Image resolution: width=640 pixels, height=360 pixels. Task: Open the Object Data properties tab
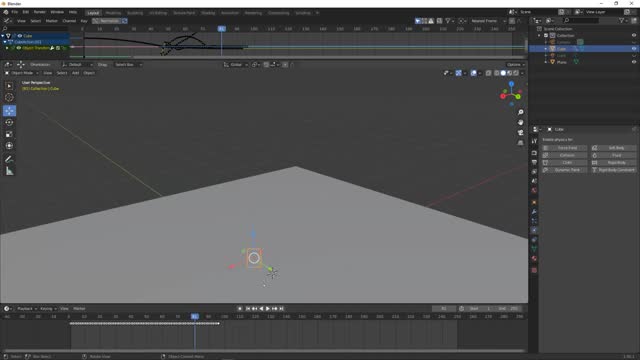click(534, 249)
